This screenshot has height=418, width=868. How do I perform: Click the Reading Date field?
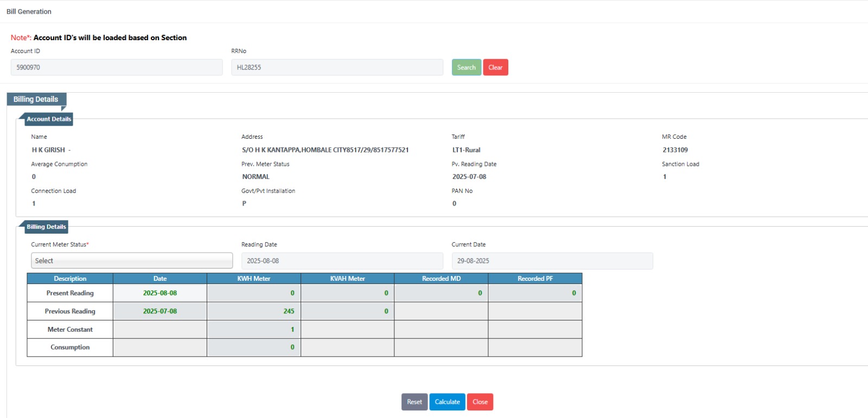(342, 261)
